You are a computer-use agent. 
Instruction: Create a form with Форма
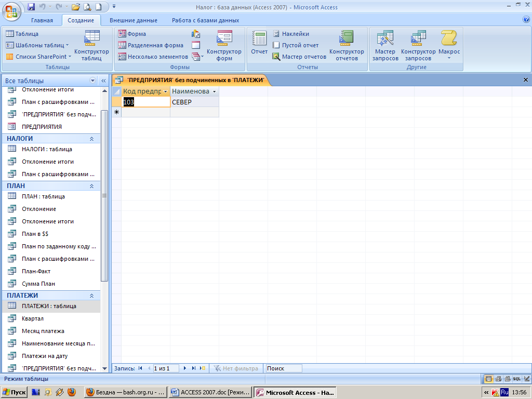(x=132, y=34)
